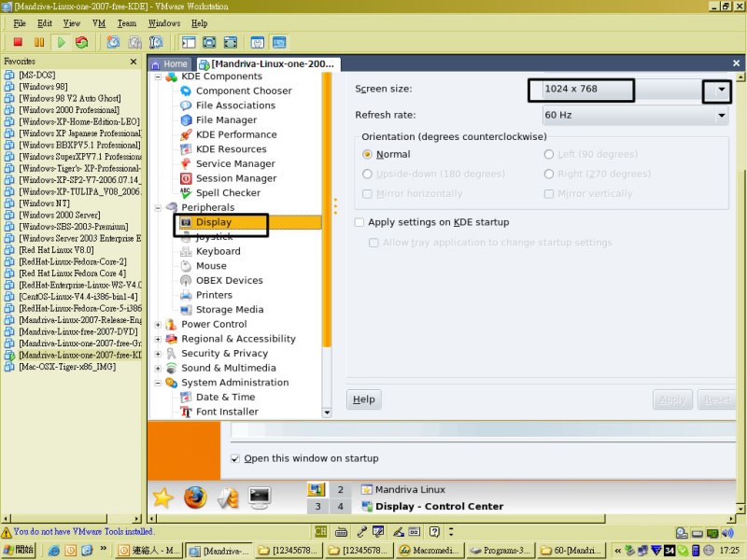Click the yellow star icon in the KDE panel
This screenshot has width=747, height=560.
click(x=162, y=497)
